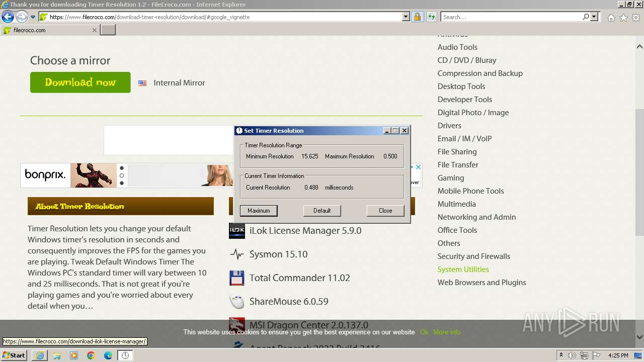Open Chrome from the taskbar
The image size is (644, 362).
tap(91, 355)
